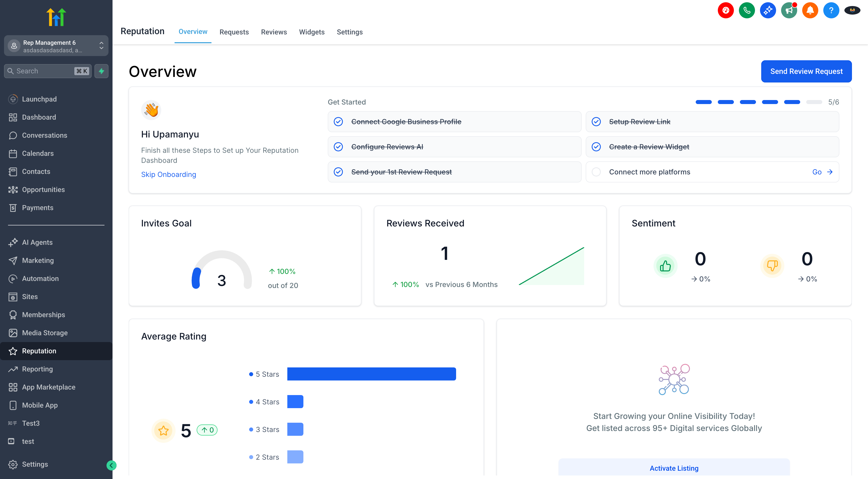Click the Send Review Request button
The image size is (868, 479).
pos(806,71)
